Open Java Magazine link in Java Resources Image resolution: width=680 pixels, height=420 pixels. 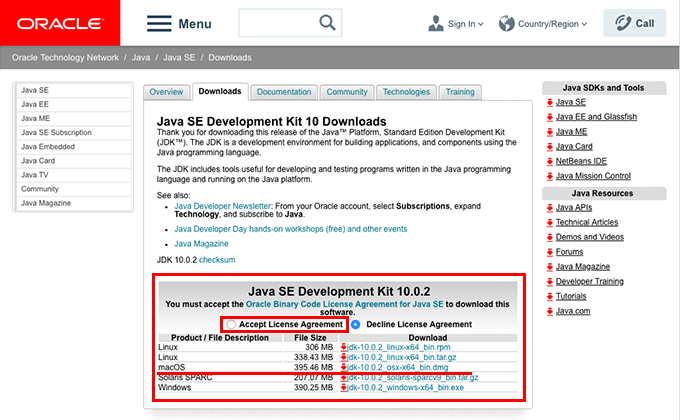click(x=582, y=267)
